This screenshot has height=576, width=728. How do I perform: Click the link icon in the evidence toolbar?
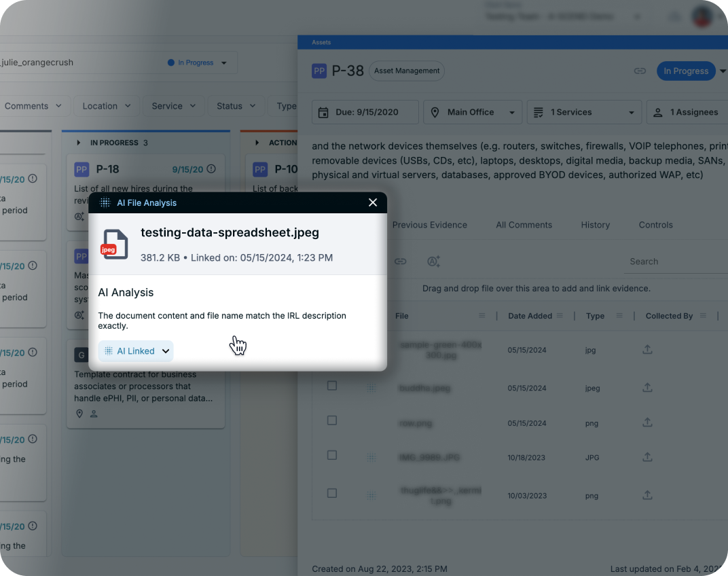coord(400,262)
